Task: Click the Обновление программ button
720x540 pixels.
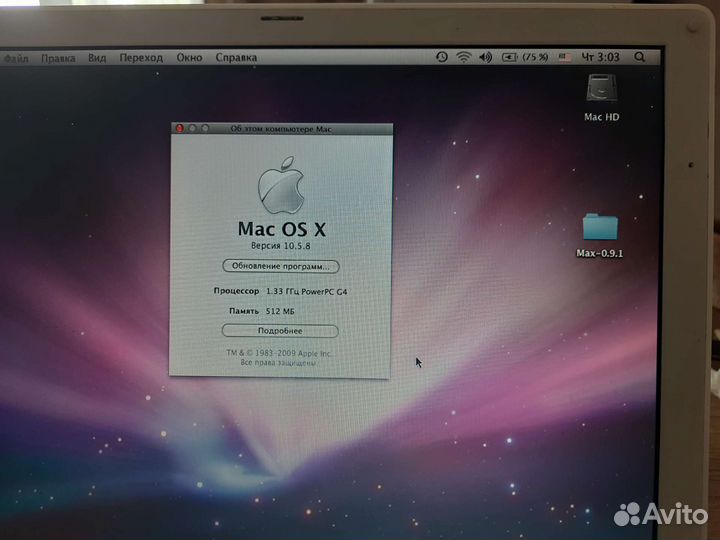Action: 281,266
